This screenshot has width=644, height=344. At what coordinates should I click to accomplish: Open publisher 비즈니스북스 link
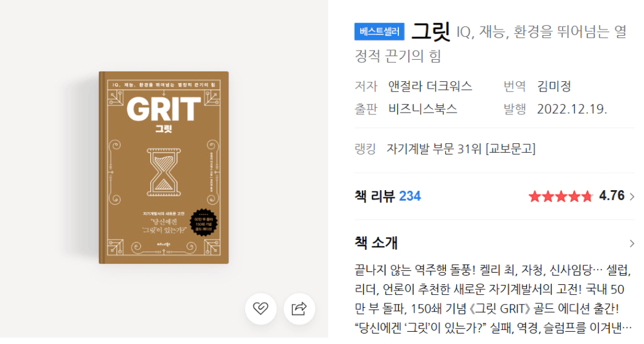pos(422,109)
